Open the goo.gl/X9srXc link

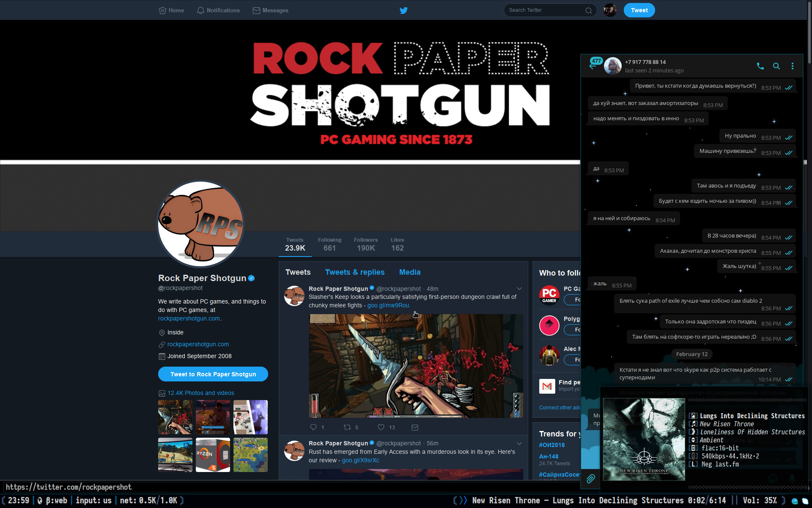click(360, 460)
